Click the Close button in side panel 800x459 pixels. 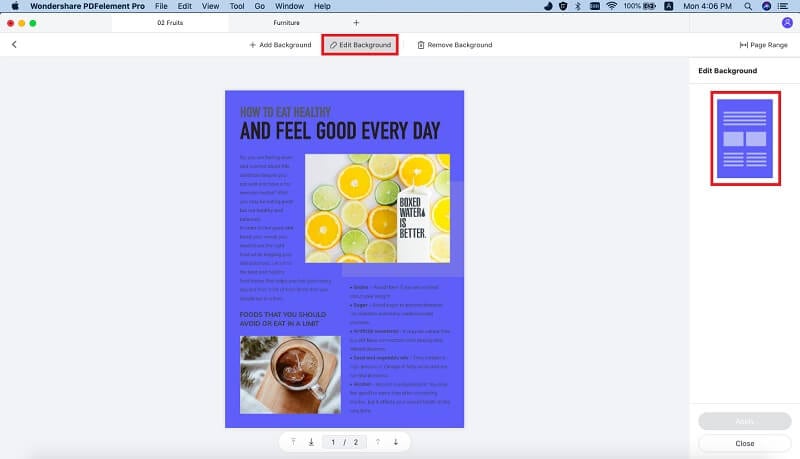tap(744, 443)
